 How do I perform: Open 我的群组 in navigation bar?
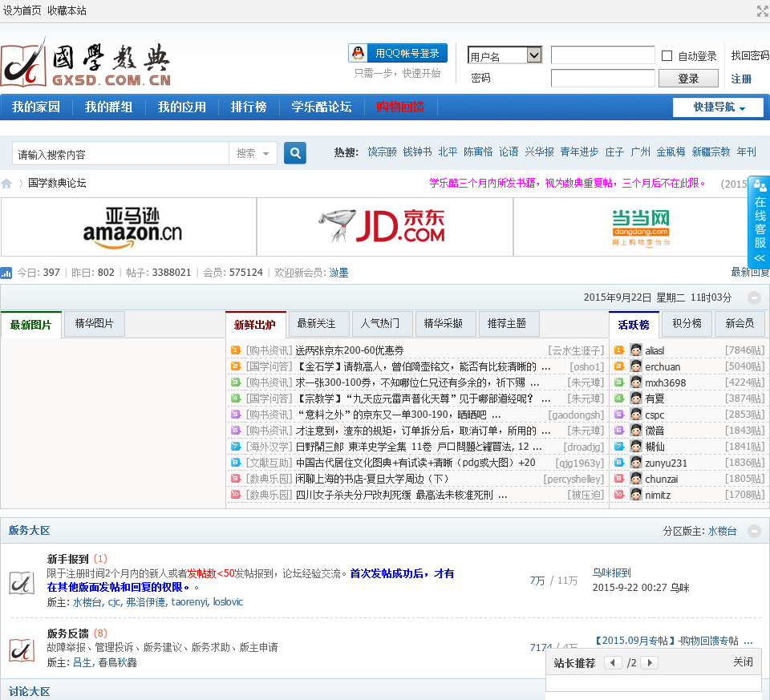108,107
